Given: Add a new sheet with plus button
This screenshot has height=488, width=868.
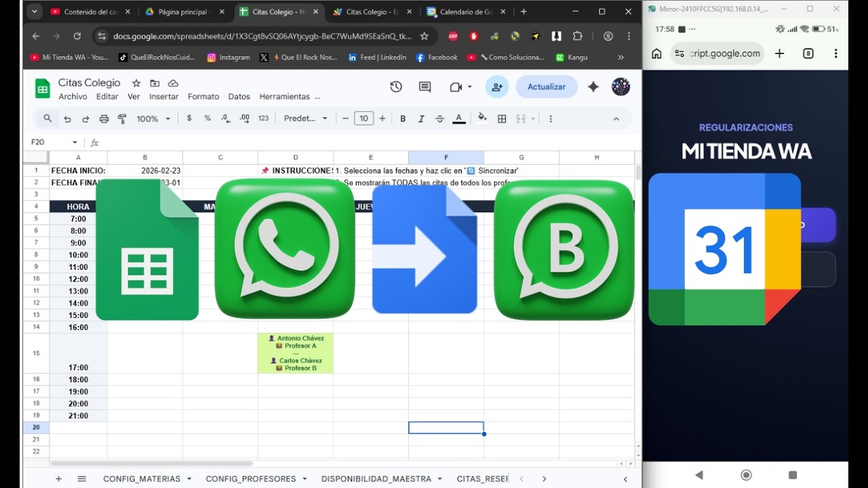Looking at the screenshot, I should click(58, 479).
